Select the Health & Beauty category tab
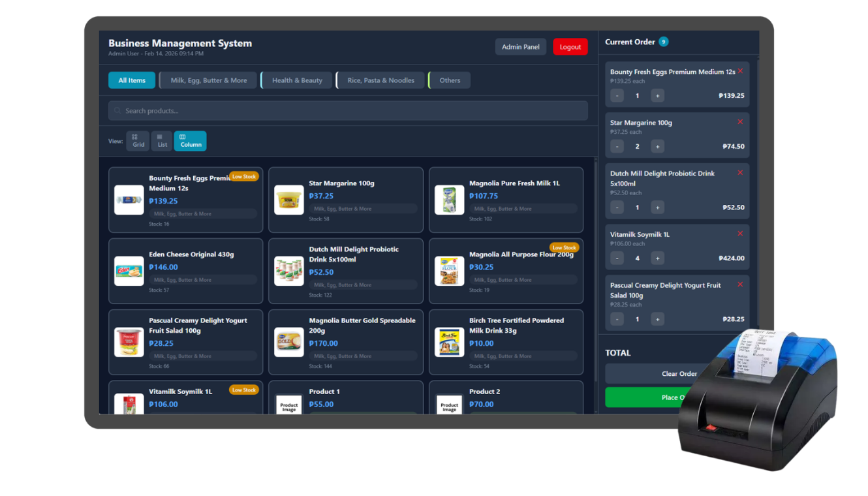 pos(297,80)
